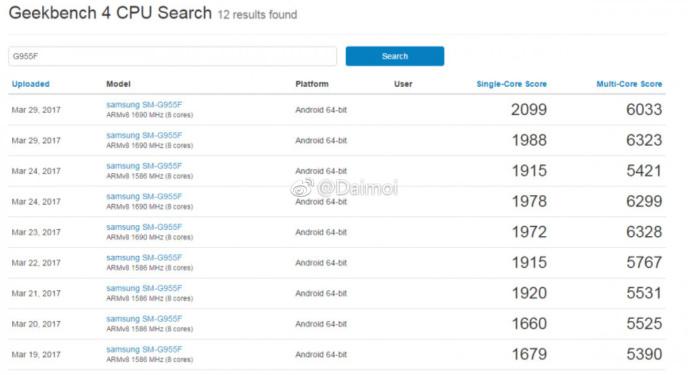Click the Model column header
Viewport: 690px width, 375px height.
(x=118, y=84)
